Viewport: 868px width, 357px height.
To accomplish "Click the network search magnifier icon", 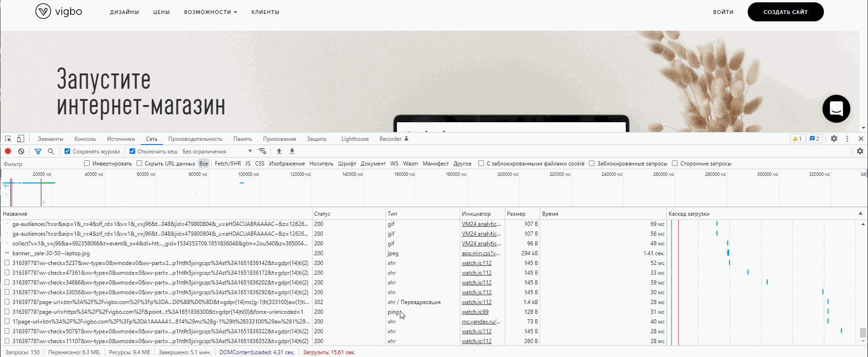I will [x=51, y=152].
